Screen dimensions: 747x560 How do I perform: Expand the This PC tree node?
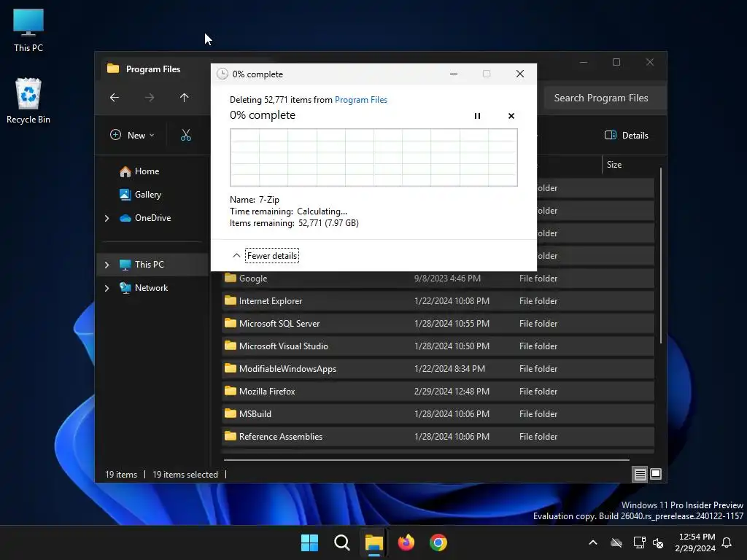pos(107,265)
